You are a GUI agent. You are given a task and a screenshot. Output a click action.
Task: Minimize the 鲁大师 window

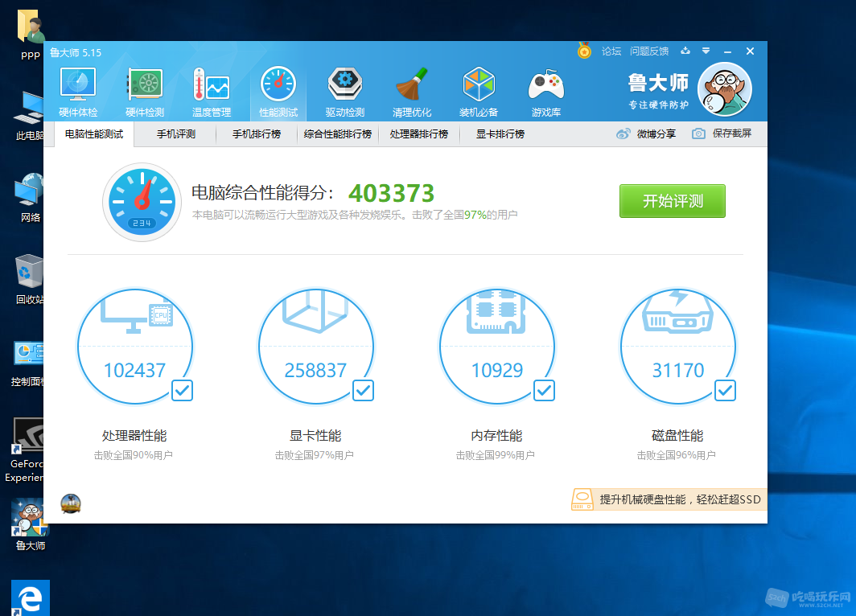(x=728, y=51)
